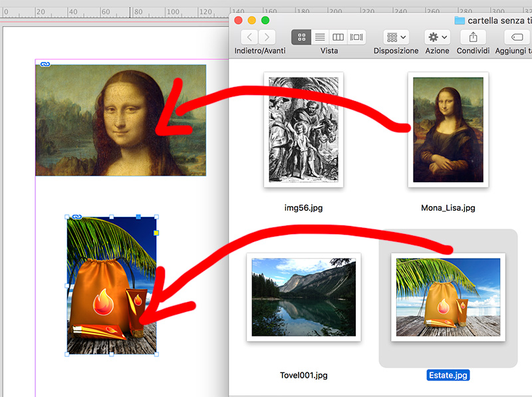Click the highlighted Estate.jpg file name

[x=448, y=375]
